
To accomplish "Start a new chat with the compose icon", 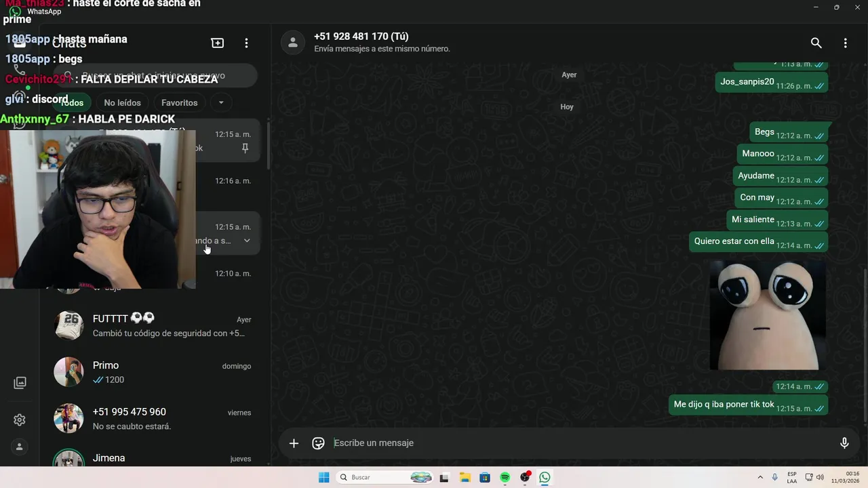I will 218,43.
